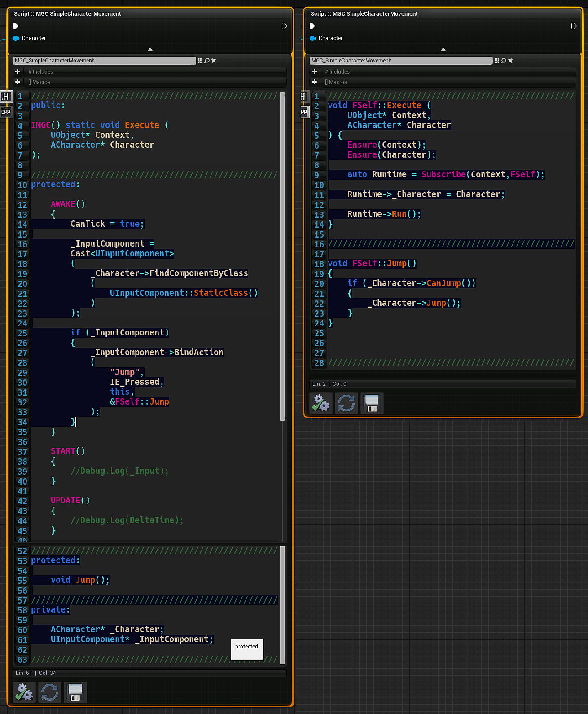The height and width of the screenshot is (714, 588).
Task: Click the save floppy icon in left node
Action: (75, 692)
